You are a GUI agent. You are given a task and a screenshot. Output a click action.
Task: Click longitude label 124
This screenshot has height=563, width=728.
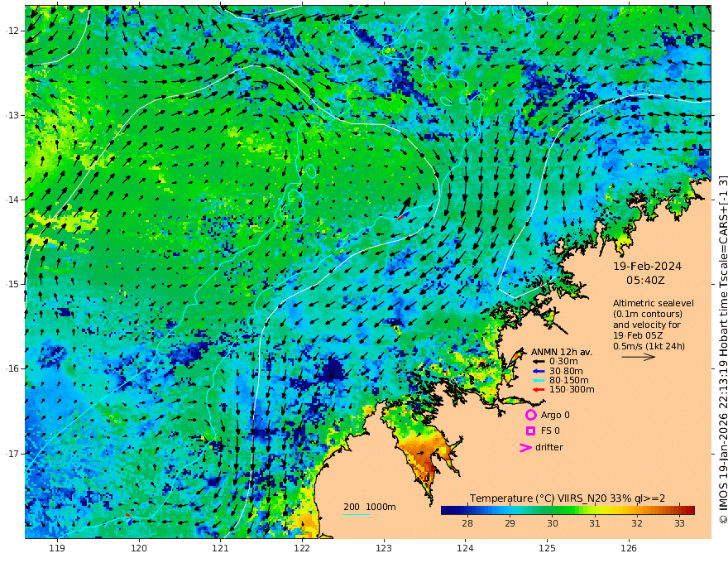point(465,548)
